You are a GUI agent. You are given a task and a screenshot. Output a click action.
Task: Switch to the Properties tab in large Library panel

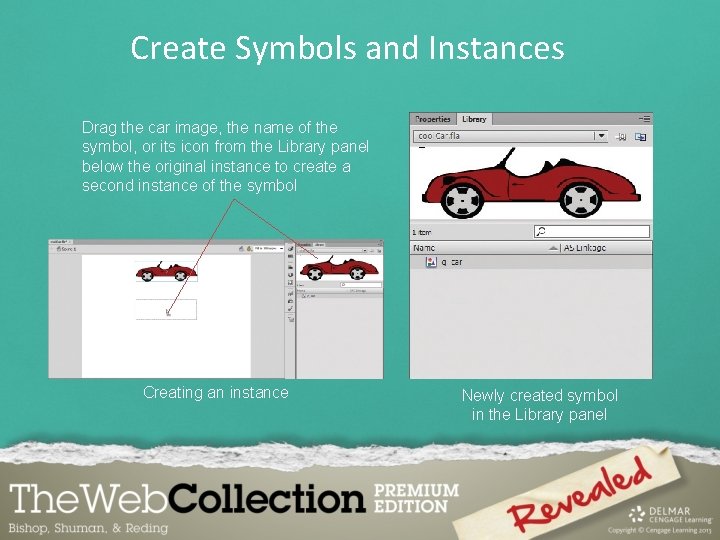pyautogui.click(x=433, y=119)
